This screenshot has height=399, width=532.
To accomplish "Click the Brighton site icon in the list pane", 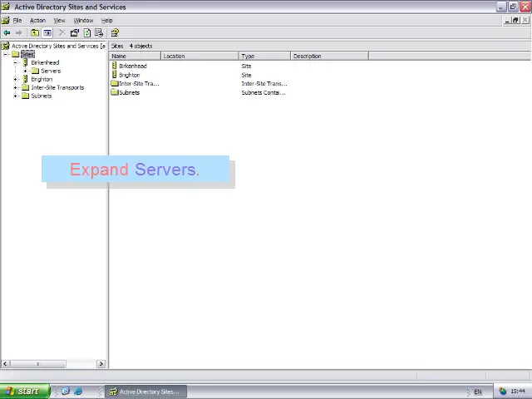I will [x=115, y=75].
